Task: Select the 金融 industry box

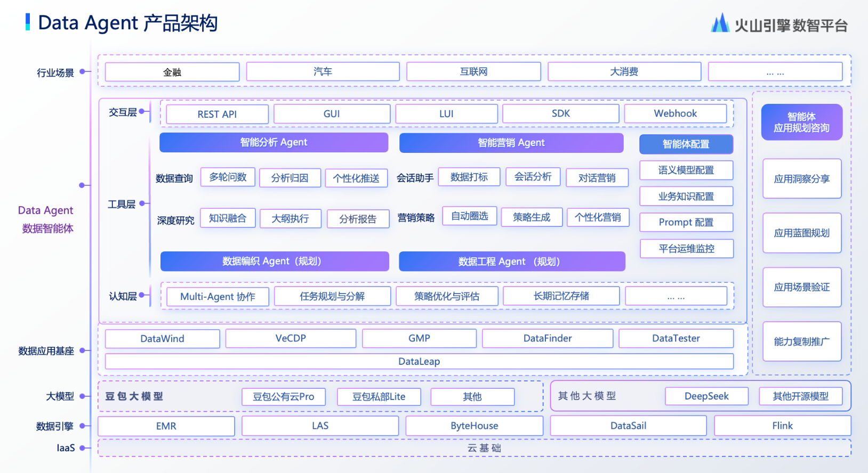Action: pos(172,72)
